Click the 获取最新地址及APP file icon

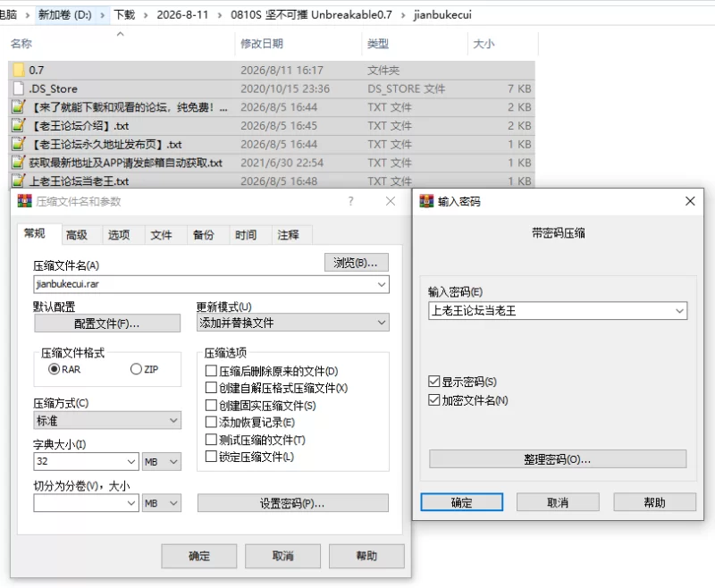point(18,163)
